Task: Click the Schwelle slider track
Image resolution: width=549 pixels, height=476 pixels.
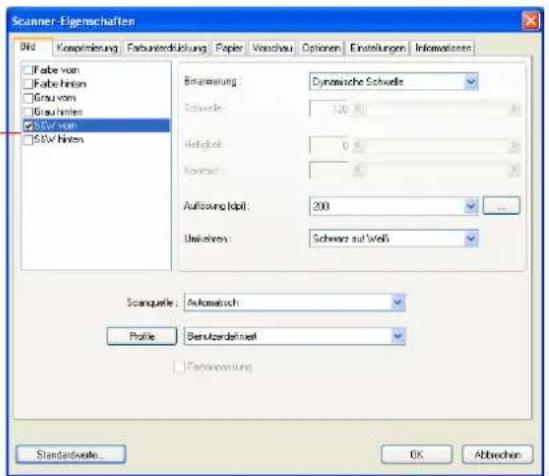Action: 437,109
